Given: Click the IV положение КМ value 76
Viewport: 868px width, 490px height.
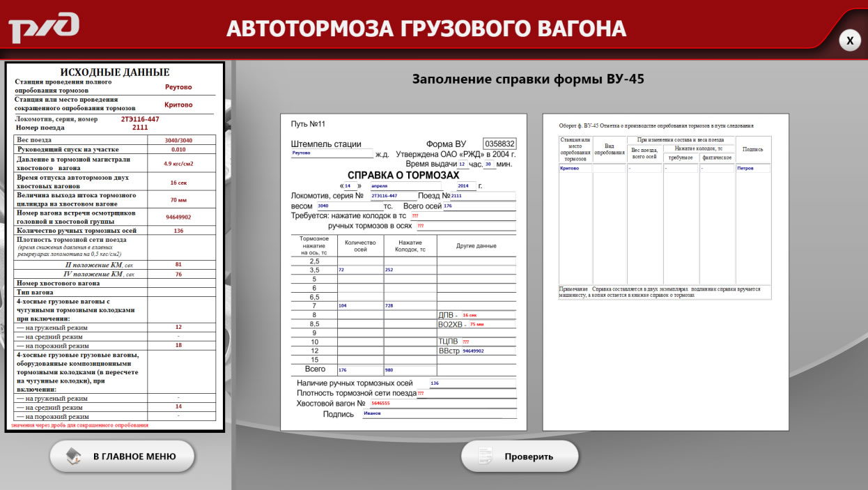Looking at the screenshot, I should point(178,275).
